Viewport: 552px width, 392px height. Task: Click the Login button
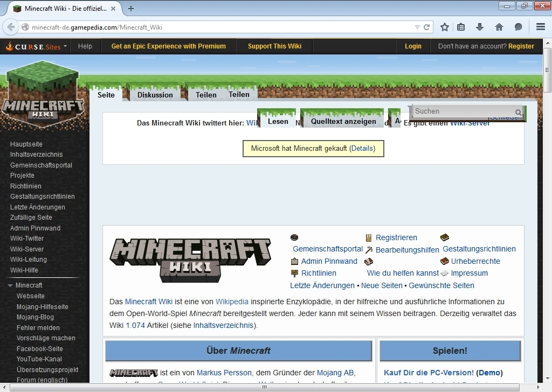(x=413, y=46)
